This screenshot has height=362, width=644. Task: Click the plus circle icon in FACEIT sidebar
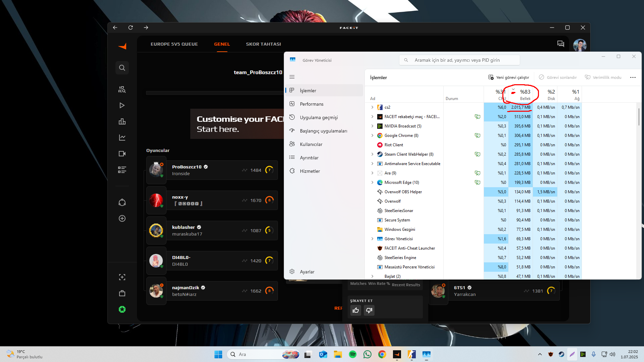122,218
